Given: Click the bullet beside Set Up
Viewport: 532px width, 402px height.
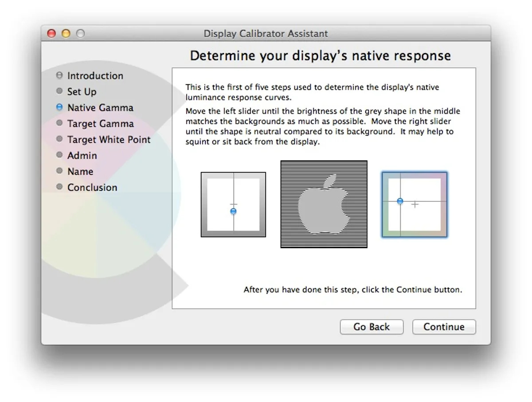Looking at the screenshot, I should (59, 91).
